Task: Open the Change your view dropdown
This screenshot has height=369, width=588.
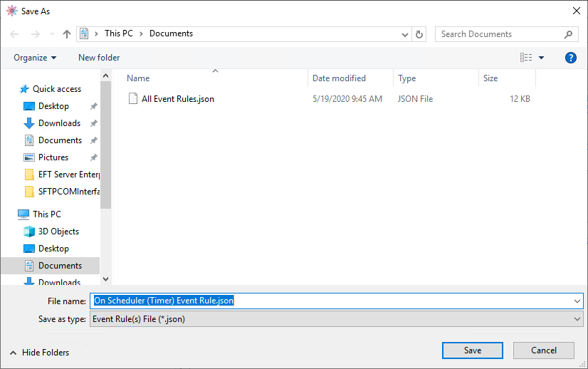Action: 541,58
